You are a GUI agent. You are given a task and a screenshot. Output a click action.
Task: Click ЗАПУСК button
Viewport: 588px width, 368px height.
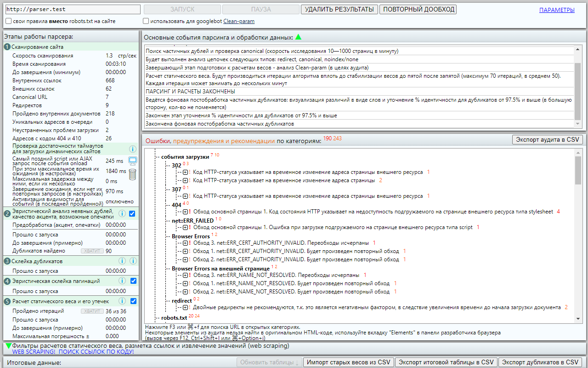pos(182,9)
